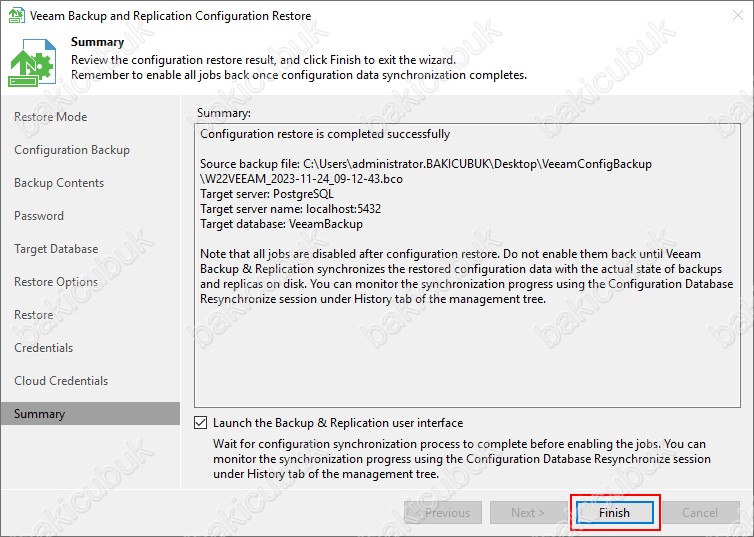754x537 pixels.
Task: Select the Summary step in sidebar
Action: pos(90,413)
